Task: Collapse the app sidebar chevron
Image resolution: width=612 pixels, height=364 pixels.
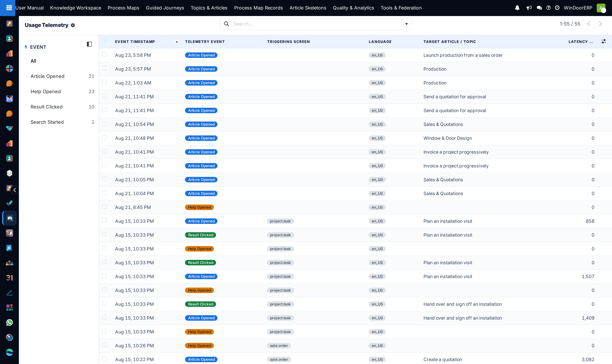Action: pyautogui.click(x=15, y=190)
